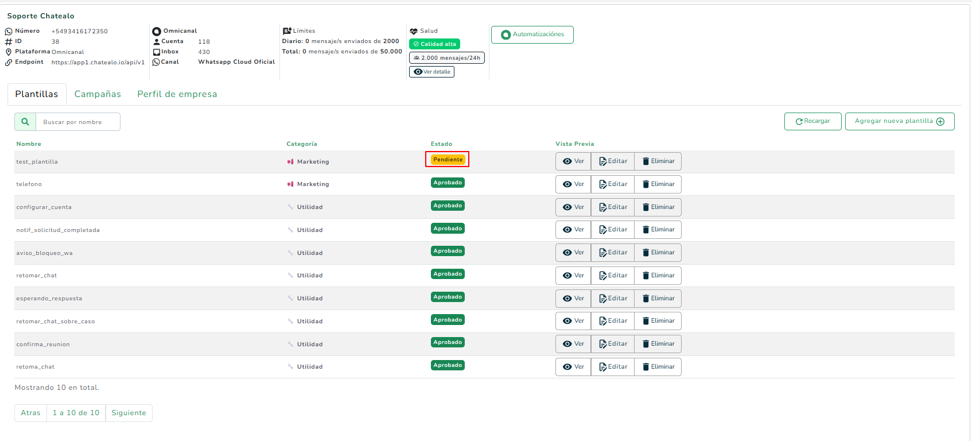This screenshot has height=441, width=980.
Task: Click the 2.000 mensajes/24h badge
Action: (x=447, y=58)
